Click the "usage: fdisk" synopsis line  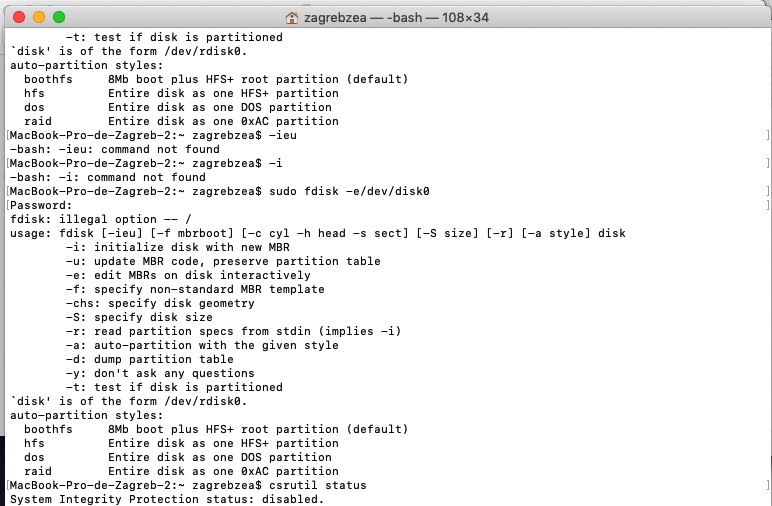tap(317, 233)
